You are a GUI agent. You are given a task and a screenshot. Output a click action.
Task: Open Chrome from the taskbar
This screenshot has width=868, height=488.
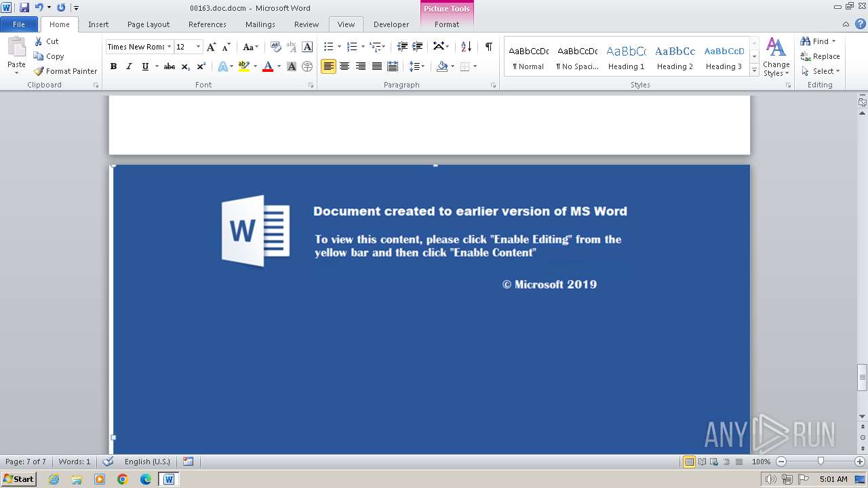[123, 479]
